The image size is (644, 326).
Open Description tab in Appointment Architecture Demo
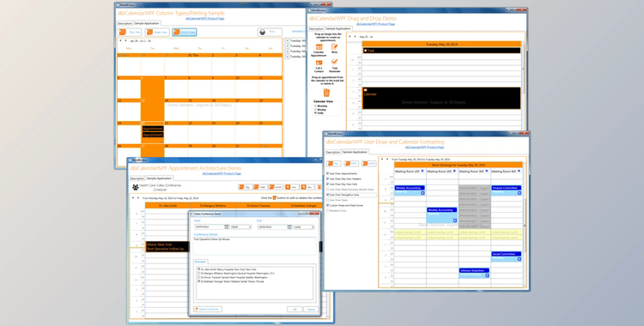(x=137, y=178)
